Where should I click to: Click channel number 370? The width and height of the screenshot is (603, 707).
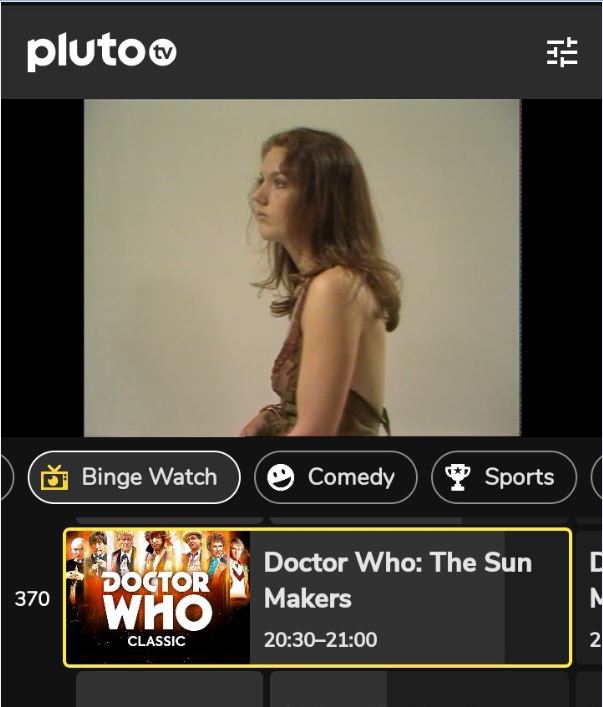point(32,599)
